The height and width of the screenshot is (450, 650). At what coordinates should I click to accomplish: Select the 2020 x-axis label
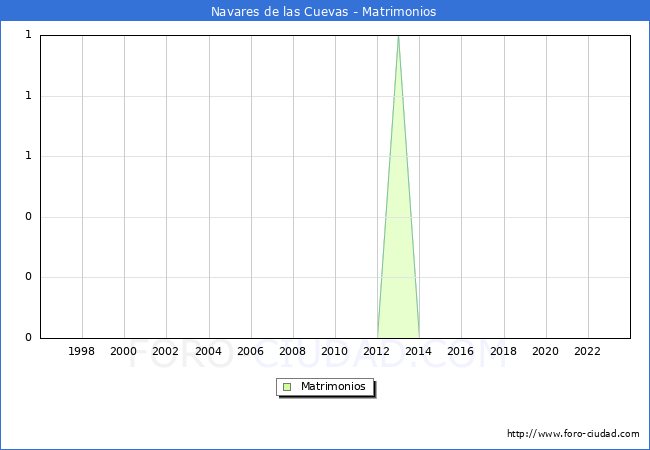[x=546, y=351]
